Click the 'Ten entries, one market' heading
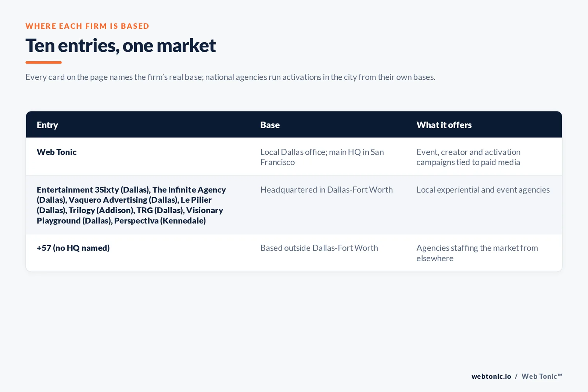 point(121,46)
